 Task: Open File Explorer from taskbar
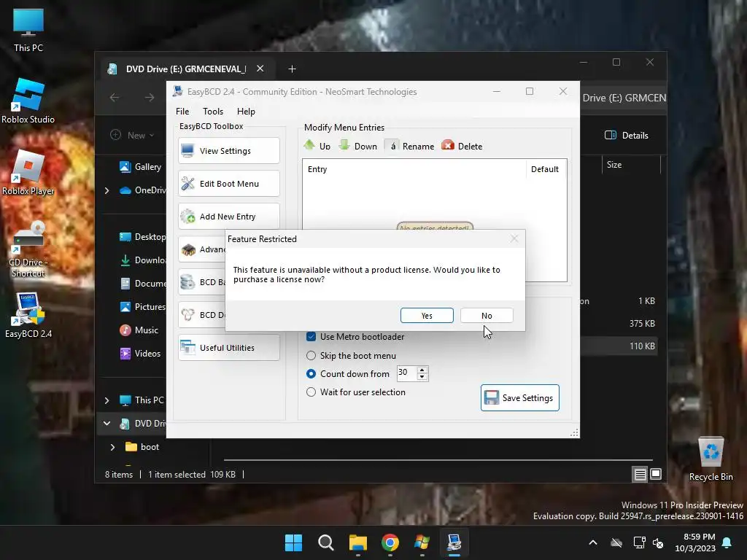[x=357, y=542]
